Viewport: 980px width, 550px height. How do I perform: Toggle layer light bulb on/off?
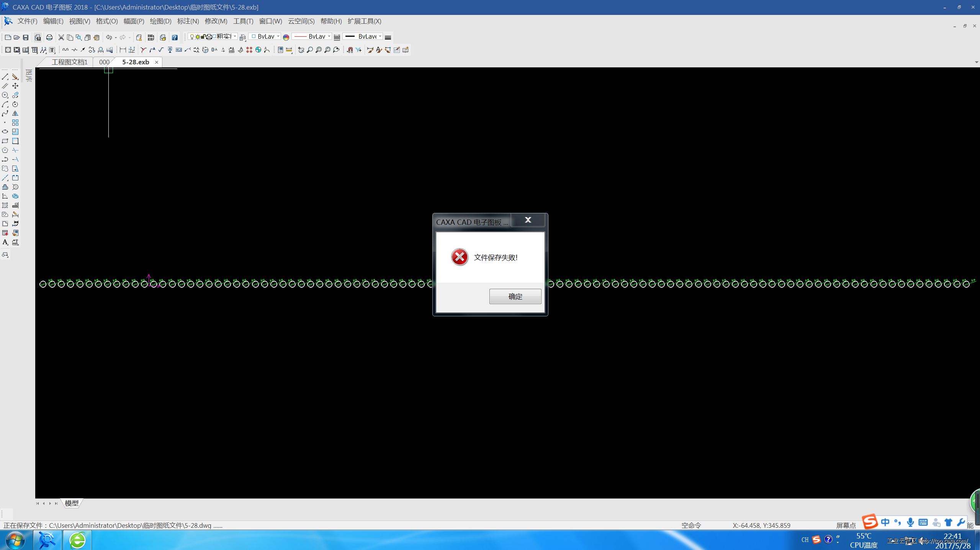(192, 37)
